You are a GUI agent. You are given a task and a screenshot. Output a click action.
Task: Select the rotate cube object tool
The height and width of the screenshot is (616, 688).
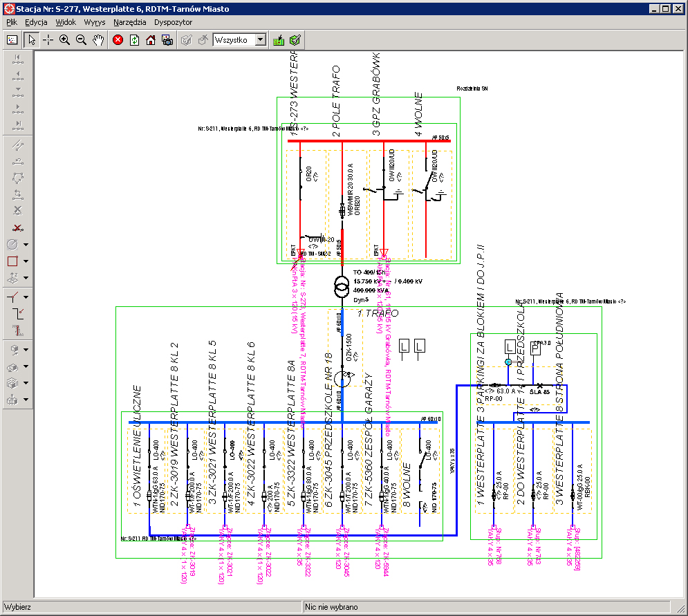tap(12, 366)
